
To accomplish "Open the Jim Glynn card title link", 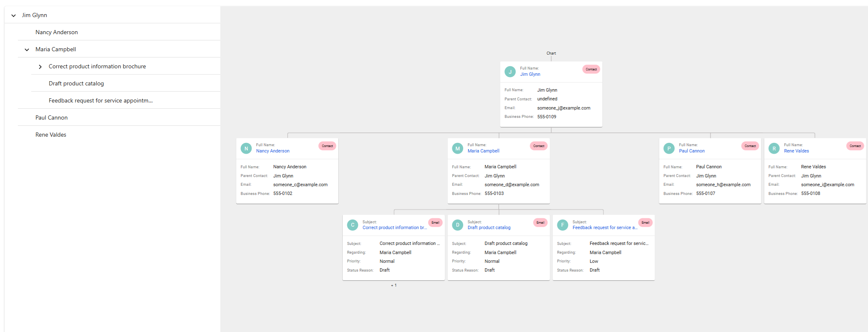I will (x=530, y=74).
